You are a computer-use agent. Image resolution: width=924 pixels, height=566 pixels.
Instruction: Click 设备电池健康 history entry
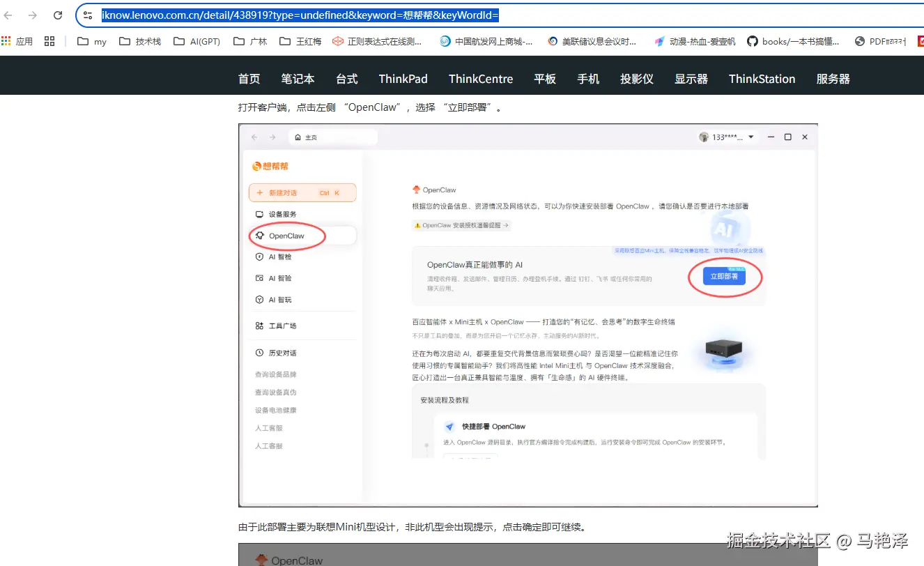click(275, 410)
